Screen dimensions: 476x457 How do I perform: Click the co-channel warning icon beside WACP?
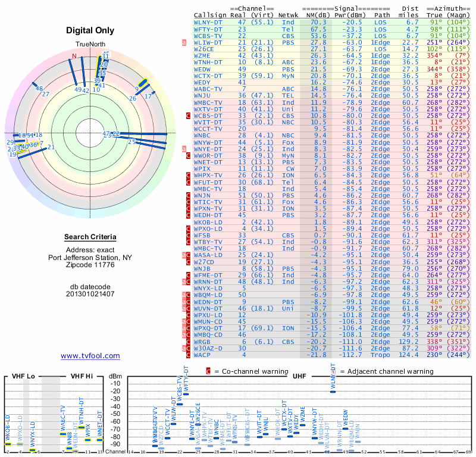[188, 355]
